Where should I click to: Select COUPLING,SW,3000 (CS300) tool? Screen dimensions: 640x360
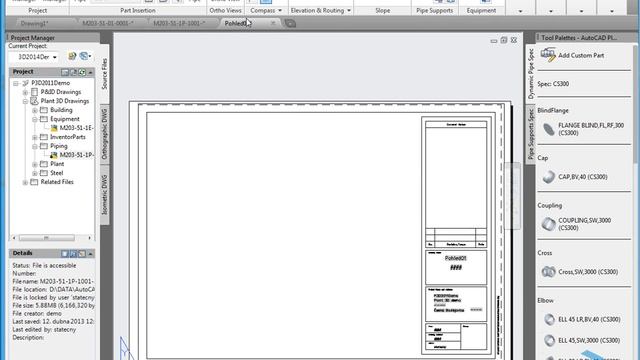(x=577, y=224)
